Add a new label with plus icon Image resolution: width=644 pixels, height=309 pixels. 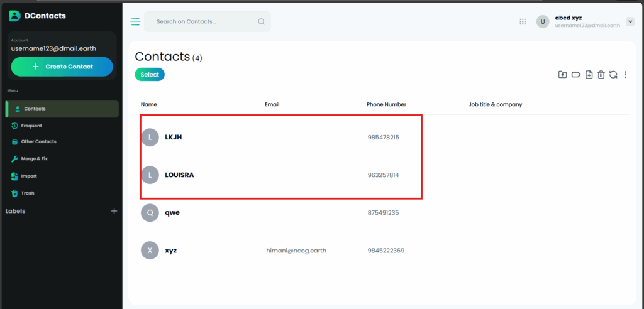[114, 211]
